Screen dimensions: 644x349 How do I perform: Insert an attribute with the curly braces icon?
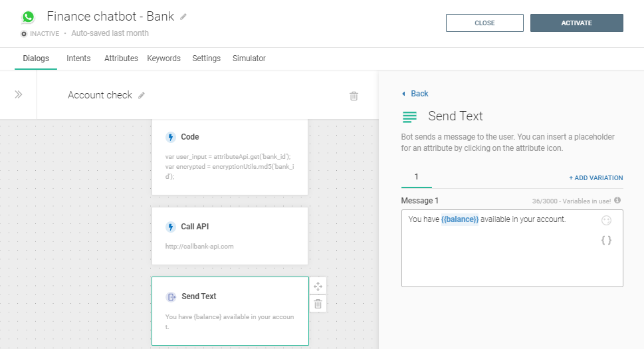pyautogui.click(x=606, y=240)
